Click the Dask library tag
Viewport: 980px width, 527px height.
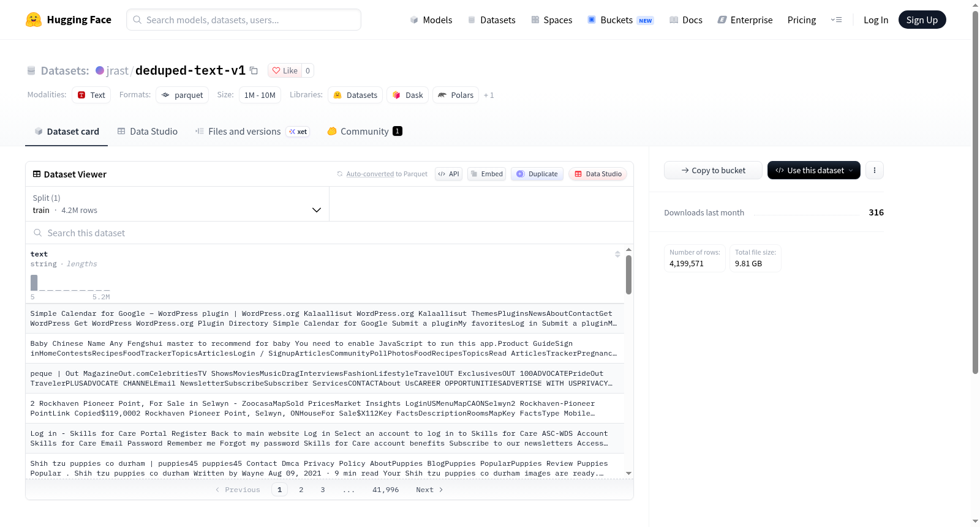pos(407,95)
